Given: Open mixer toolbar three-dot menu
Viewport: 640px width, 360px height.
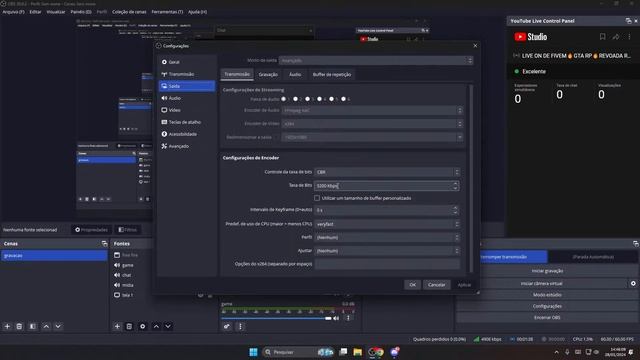Looking at the screenshot, I should coord(240,327).
